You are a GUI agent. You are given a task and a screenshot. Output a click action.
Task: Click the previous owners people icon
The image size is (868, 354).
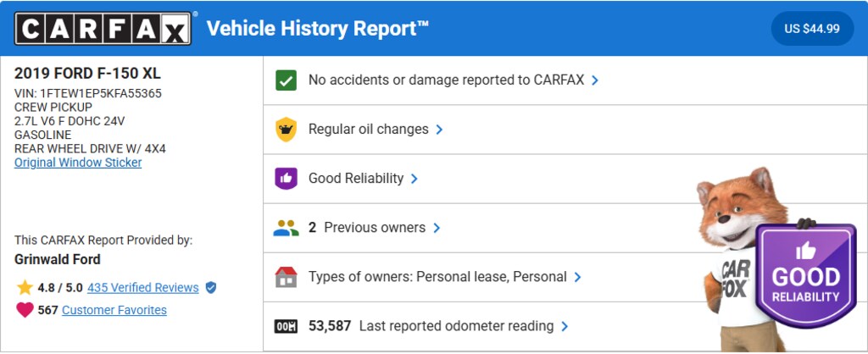tap(287, 228)
